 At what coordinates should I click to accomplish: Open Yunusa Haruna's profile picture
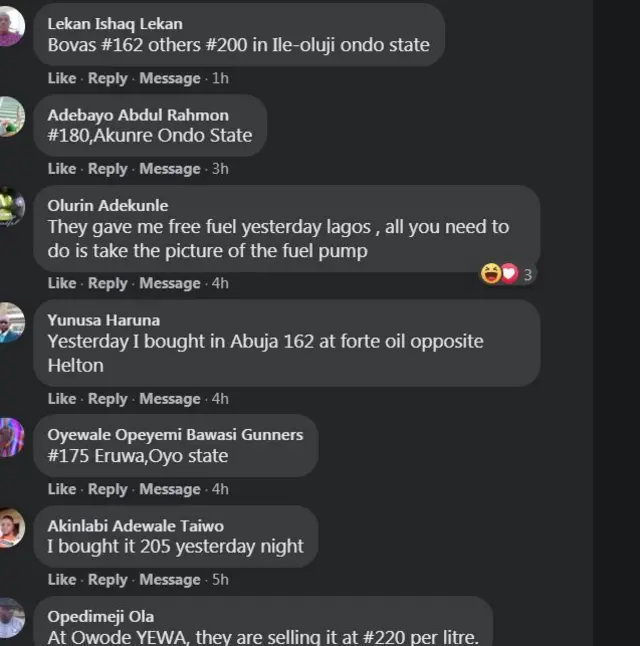point(9,322)
